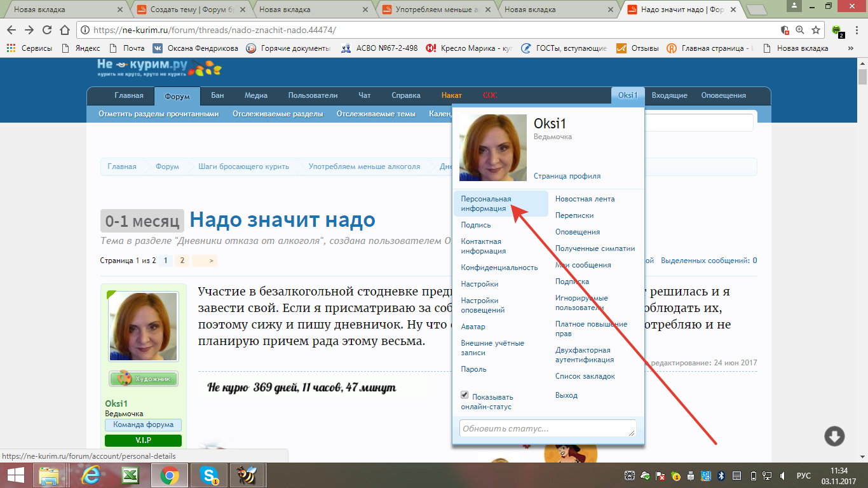
Task: Switch to Chrome in the taskbar
Action: (x=169, y=475)
